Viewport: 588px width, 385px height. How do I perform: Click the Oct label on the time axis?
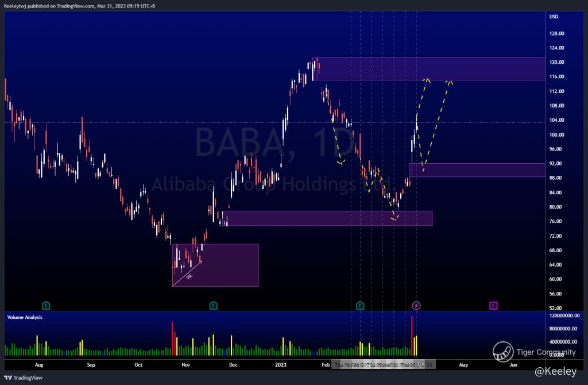(138, 365)
